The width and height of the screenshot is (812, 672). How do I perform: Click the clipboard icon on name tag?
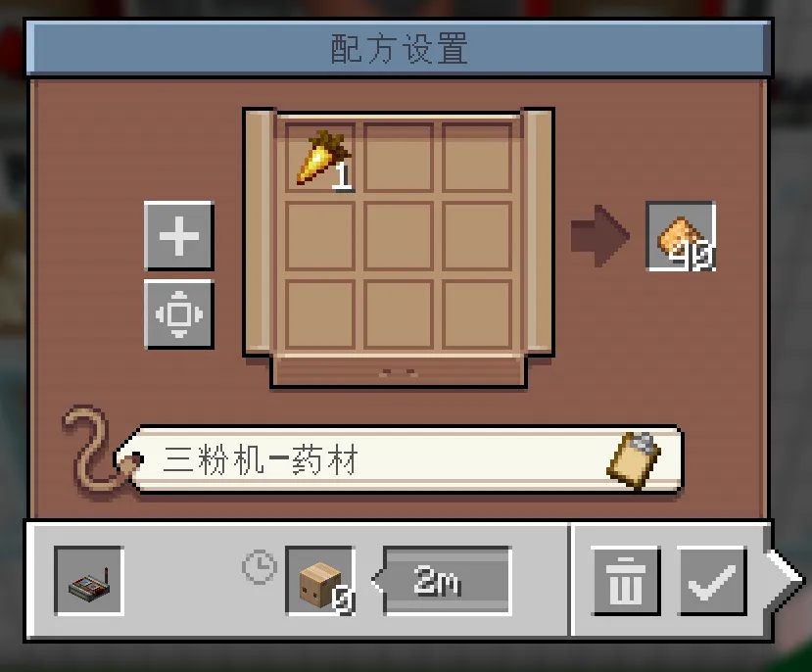634,459
